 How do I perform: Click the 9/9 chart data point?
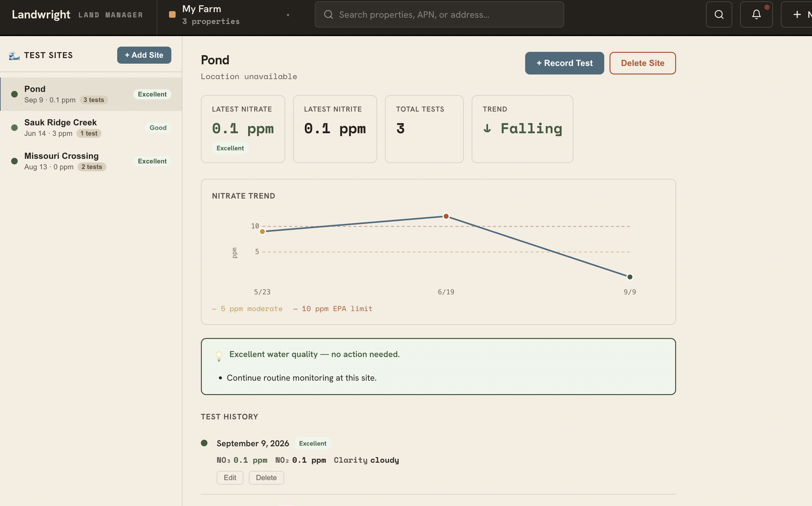(630, 277)
